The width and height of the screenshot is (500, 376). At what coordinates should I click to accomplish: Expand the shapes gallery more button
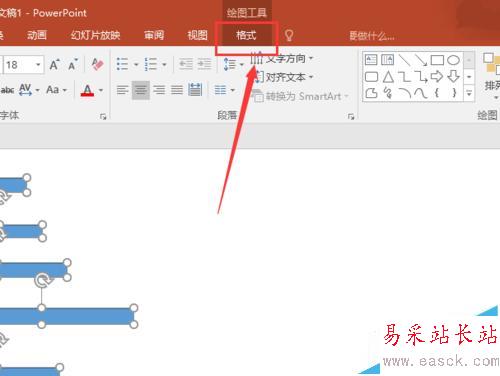pyautogui.click(x=469, y=93)
